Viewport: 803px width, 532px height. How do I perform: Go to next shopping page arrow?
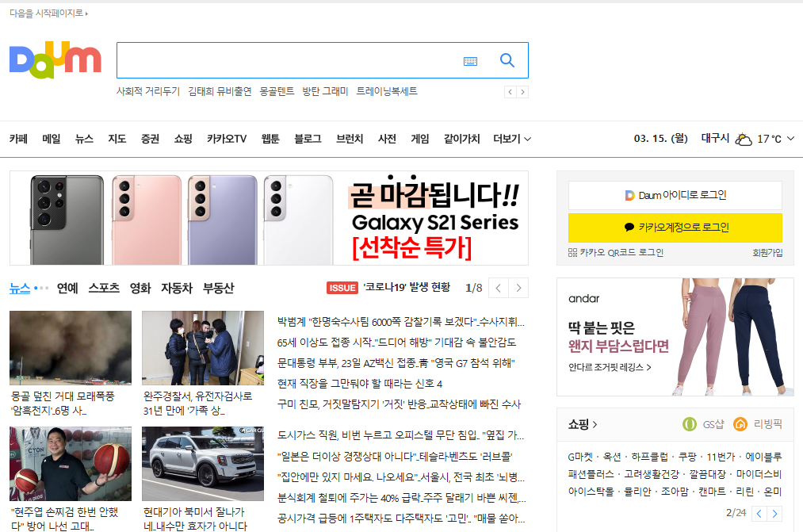pyautogui.click(x=774, y=514)
